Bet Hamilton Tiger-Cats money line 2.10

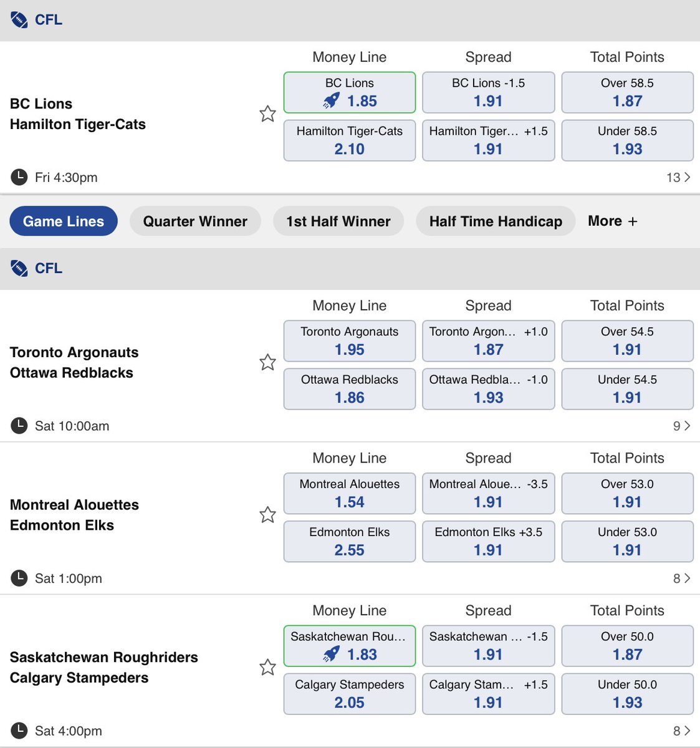350,141
